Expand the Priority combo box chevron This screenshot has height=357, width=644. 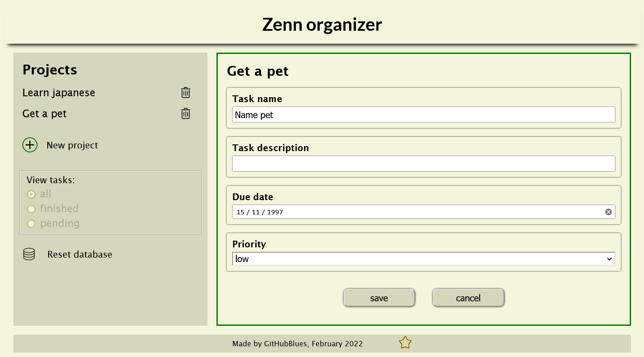(610, 259)
